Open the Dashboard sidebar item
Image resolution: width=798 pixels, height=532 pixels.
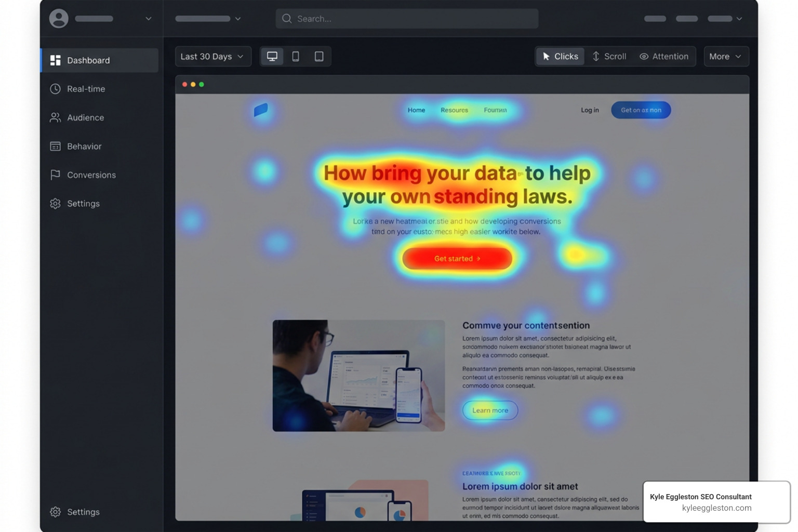[100, 60]
